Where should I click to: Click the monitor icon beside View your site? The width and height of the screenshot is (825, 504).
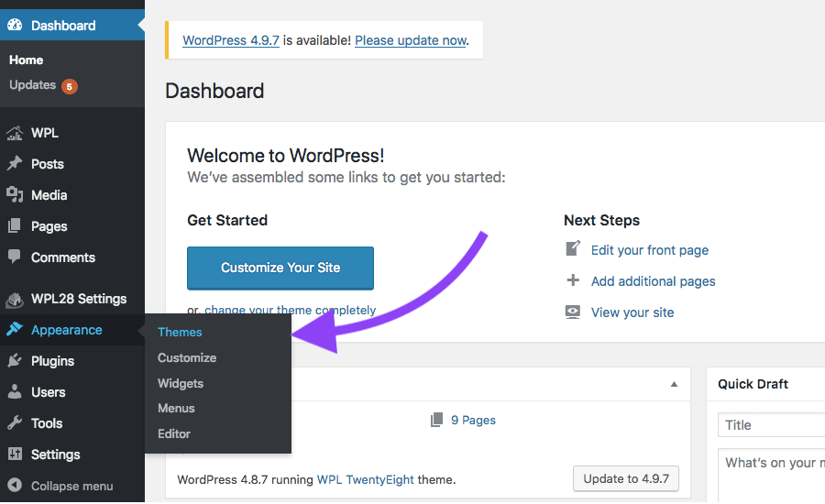(x=573, y=312)
